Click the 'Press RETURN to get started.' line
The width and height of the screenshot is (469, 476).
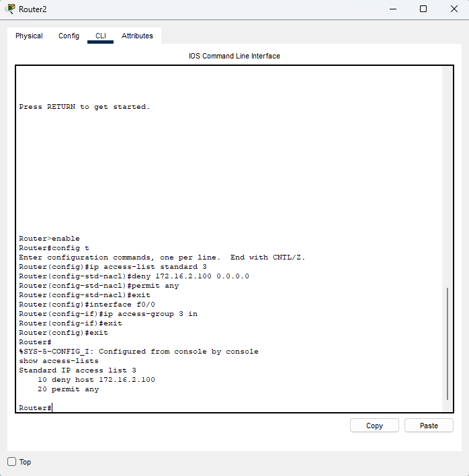pyautogui.click(x=85, y=107)
